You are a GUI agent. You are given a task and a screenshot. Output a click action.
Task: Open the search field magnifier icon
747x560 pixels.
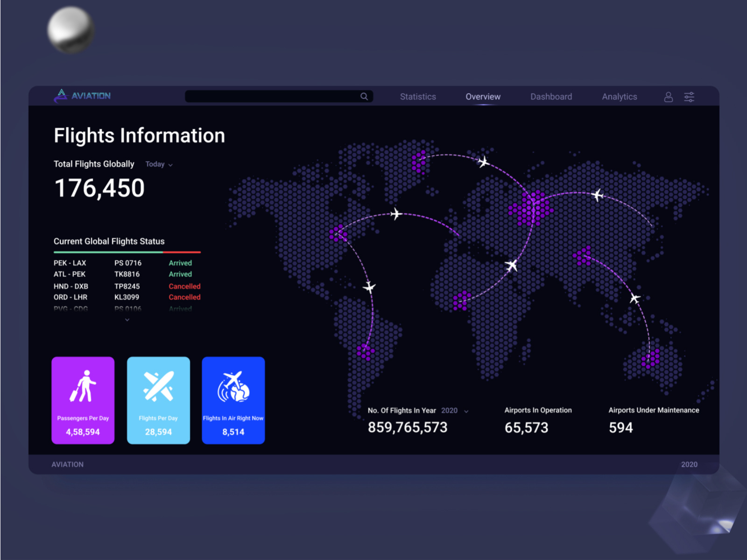tap(364, 97)
